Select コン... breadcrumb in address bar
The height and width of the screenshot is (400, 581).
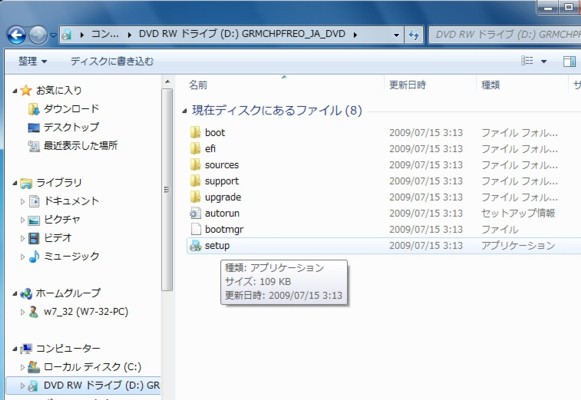click(x=105, y=34)
